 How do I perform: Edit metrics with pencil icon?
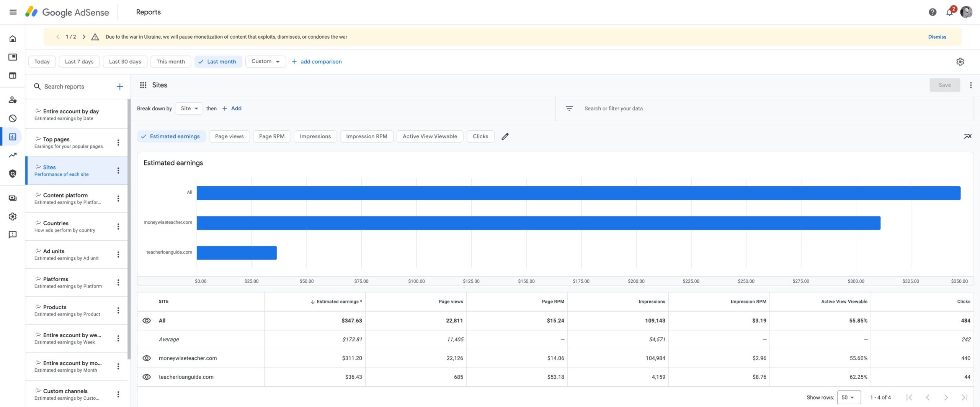(x=505, y=136)
